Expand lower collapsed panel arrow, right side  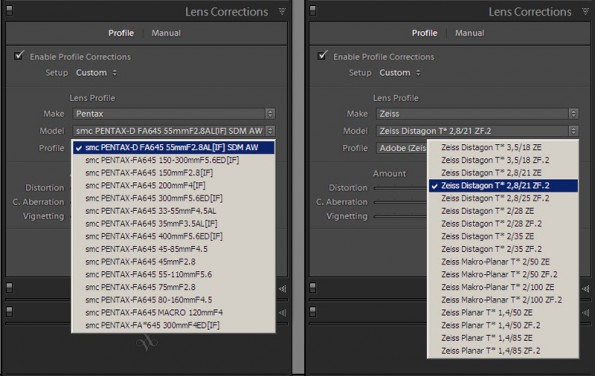point(586,313)
